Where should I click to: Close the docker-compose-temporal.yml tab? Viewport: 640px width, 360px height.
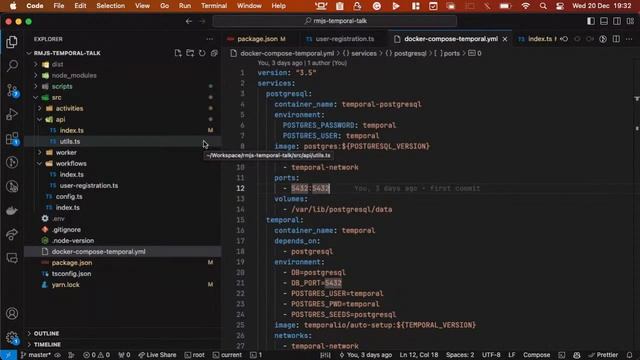click(x=505, y=39)
